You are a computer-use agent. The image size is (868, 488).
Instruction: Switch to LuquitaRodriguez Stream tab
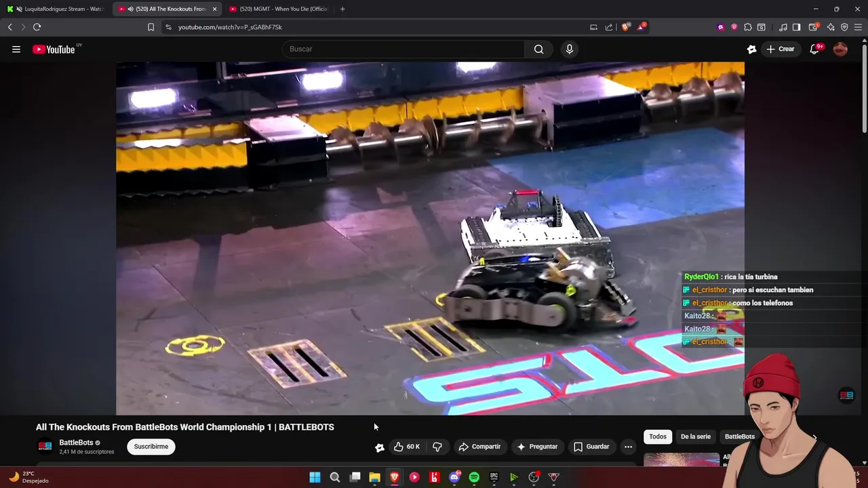click(x=56, y=9)
